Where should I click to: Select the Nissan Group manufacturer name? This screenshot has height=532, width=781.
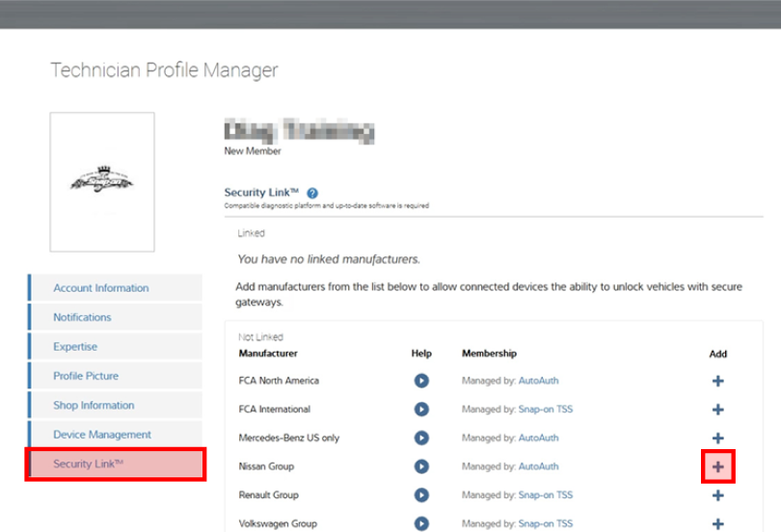[266, 466]
